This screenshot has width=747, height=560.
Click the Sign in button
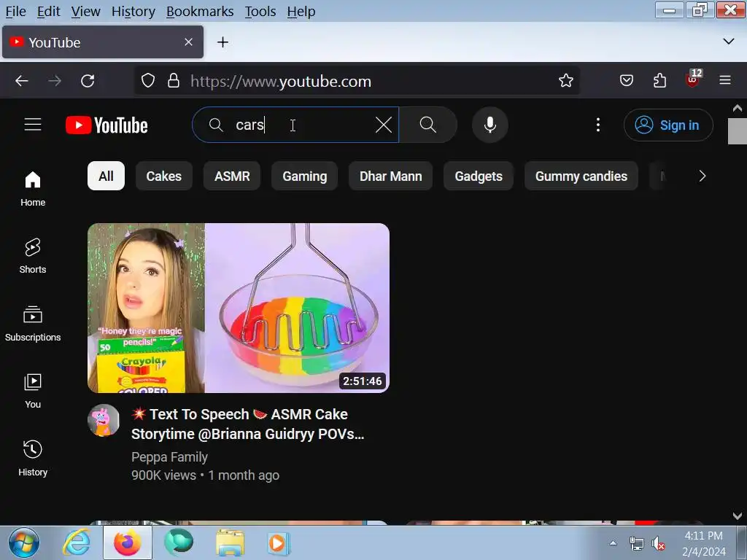pyautogui.click(x=668, y=125)
